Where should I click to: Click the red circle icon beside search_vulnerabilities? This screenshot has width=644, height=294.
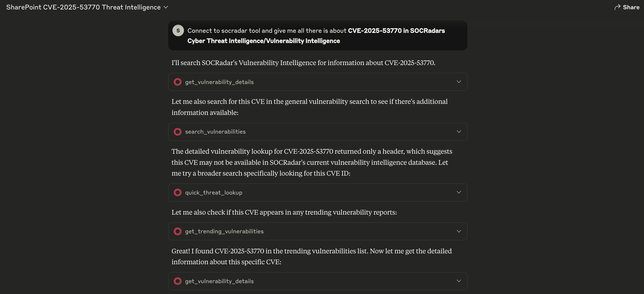click(x=178, y=132)
